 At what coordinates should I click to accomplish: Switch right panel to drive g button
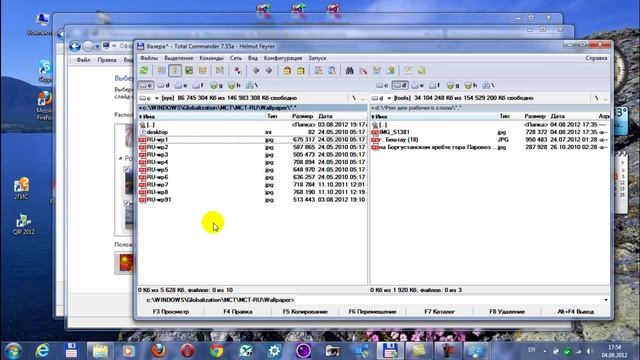(453, 85)
